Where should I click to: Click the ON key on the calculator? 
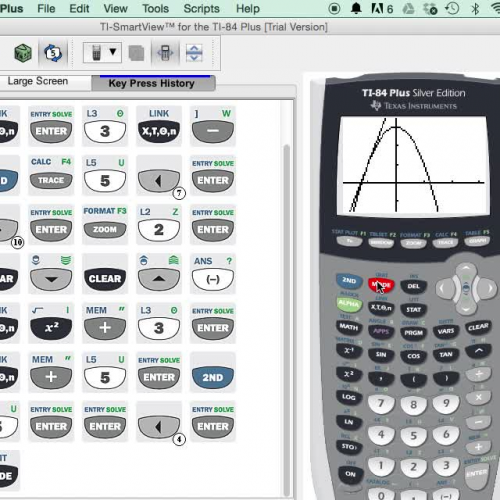point(350,474)
